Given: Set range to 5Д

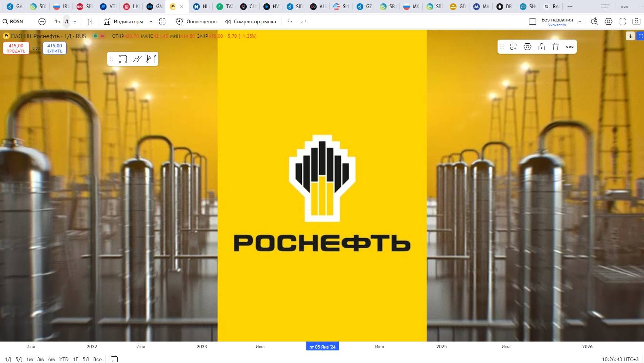Looking at the screenshot, I should click(x=19, y=359).
